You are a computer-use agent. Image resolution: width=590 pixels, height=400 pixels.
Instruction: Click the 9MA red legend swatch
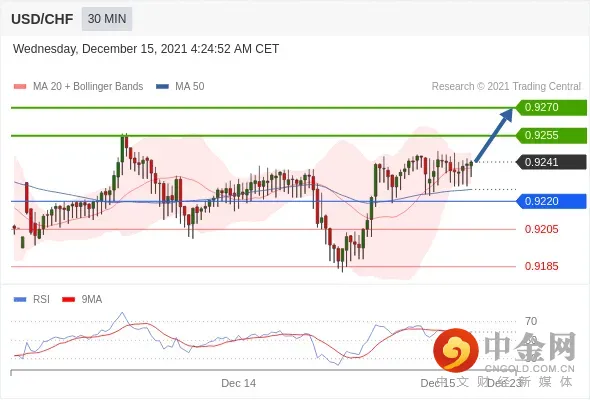coord(68,300)
